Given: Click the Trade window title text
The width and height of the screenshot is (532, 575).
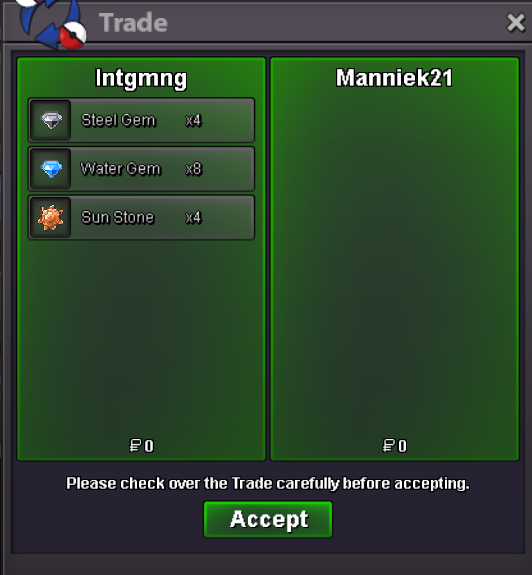Looking at the screenshot, I should coord(133,23).
